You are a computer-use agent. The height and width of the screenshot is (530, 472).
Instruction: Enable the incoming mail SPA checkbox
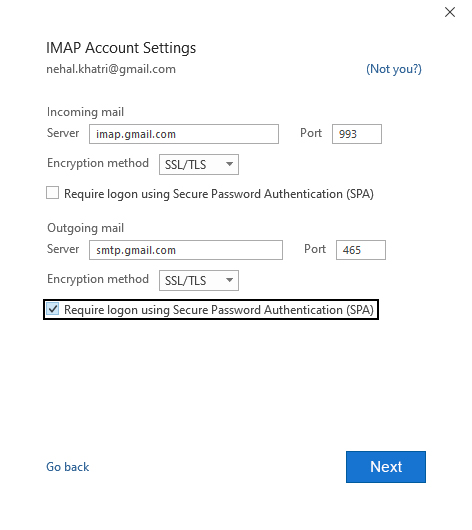52,193
